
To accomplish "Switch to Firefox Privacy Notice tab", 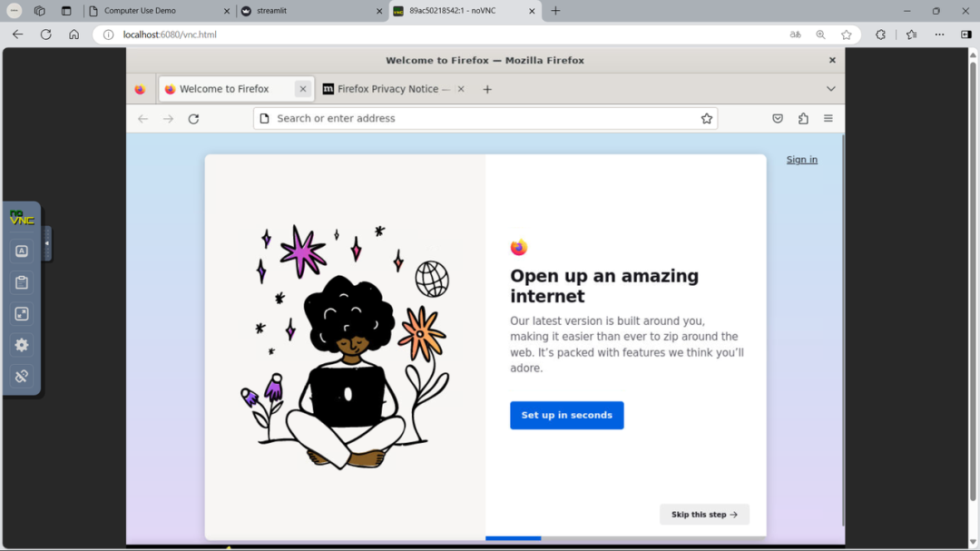I will (x=395, y=89).
